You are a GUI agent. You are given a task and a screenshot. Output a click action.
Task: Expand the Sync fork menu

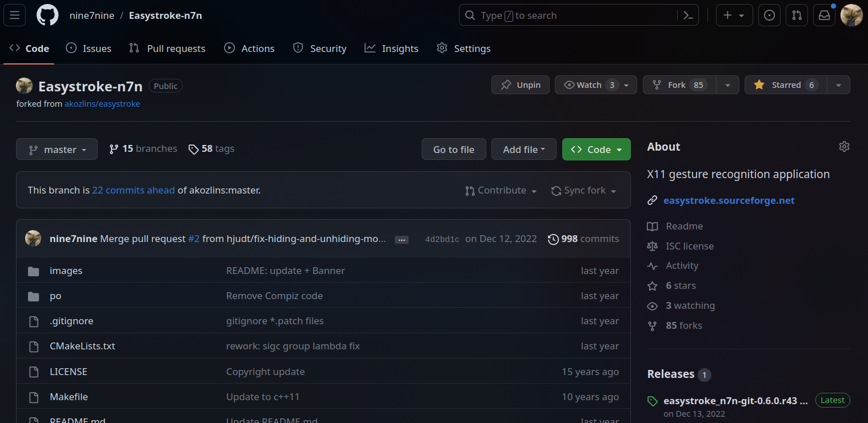click(583, 191)
